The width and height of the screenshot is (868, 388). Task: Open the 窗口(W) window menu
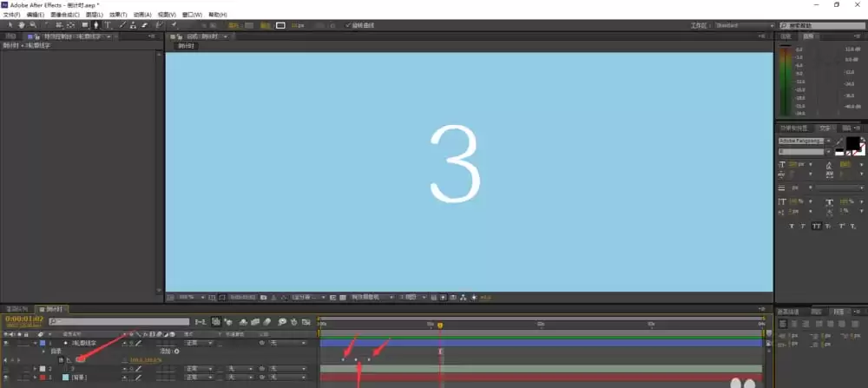click(192, 15)
